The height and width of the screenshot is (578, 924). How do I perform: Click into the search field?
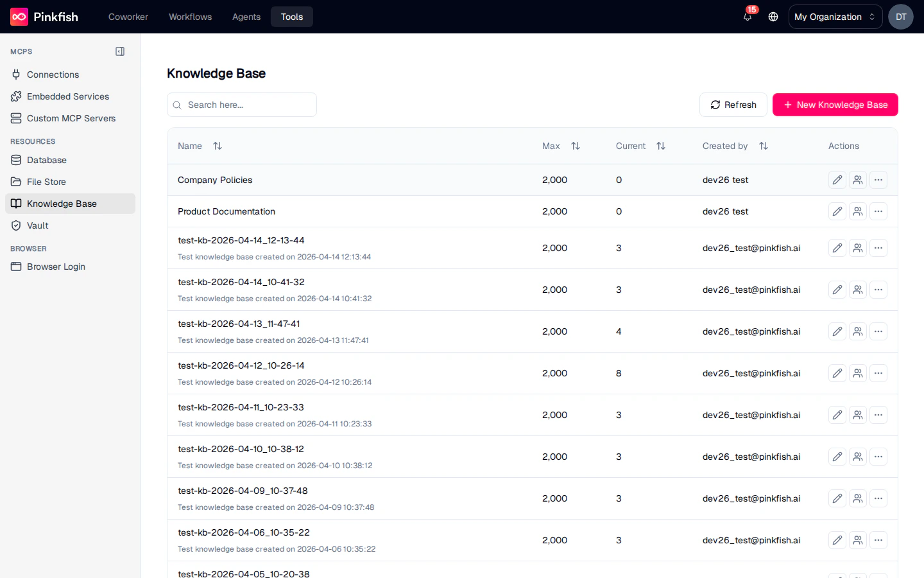click(241, 105)
